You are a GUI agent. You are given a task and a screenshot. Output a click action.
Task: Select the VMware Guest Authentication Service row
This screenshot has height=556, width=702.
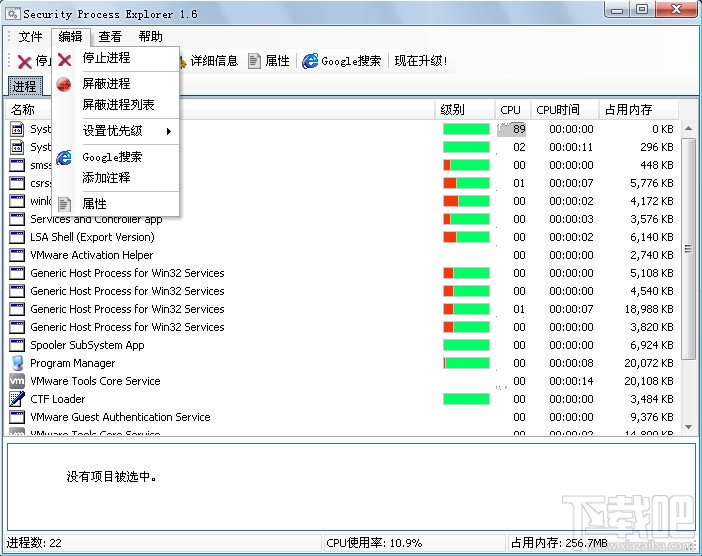(x=343, y=417)
